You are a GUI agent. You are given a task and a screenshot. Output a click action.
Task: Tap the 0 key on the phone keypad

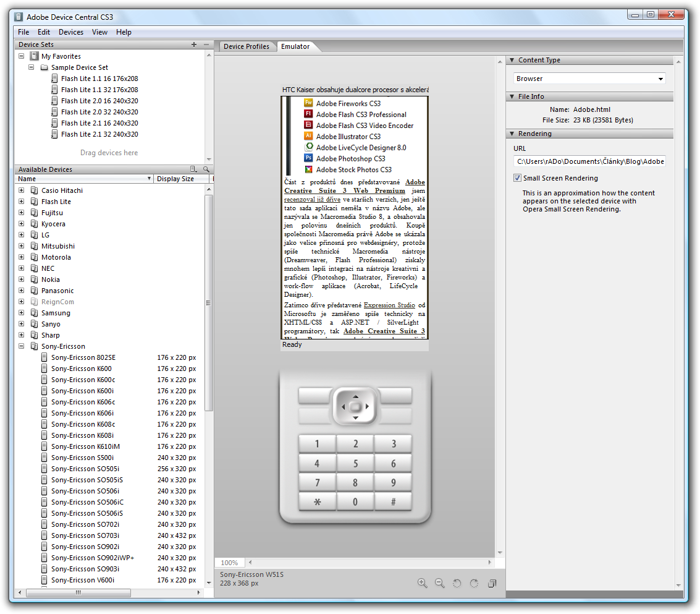(355, 502)
